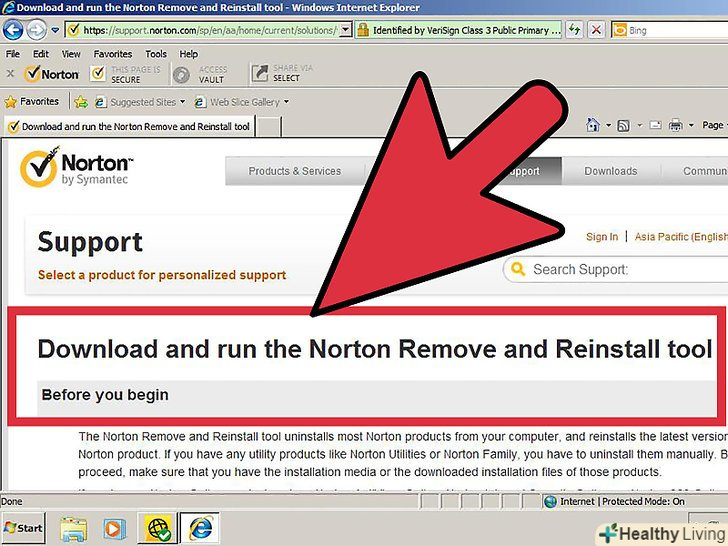Click the Norton toolbar logo

[x=52, y=74]
